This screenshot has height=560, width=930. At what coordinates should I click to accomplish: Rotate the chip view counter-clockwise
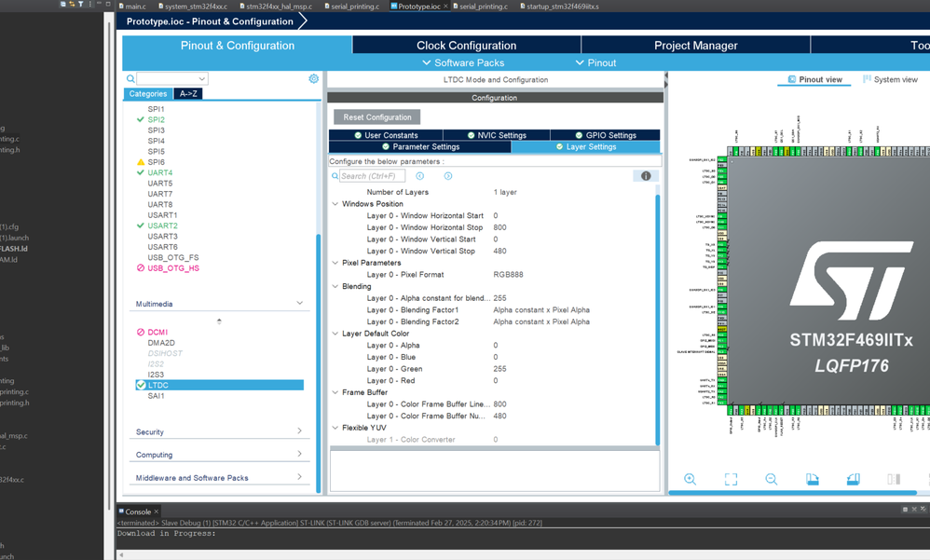(853, 479)
